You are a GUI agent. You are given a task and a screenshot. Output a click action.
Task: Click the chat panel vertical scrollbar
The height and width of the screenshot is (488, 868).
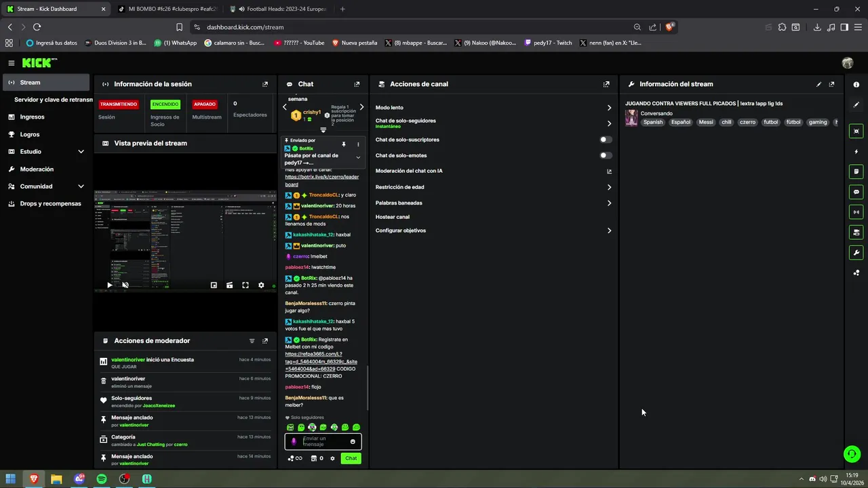pos(368,388)
